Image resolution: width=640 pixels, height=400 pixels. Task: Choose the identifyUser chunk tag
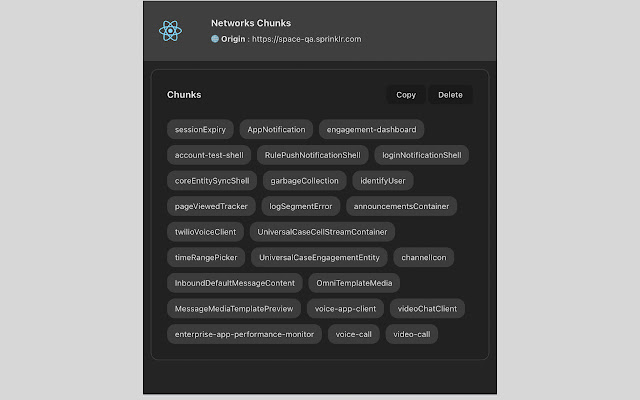coord(382,181)
